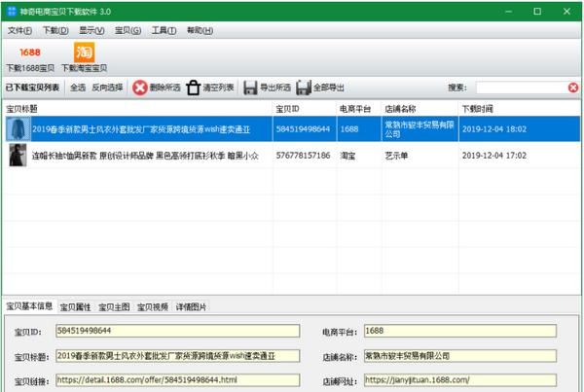
Task: Click the ID cell 584519498644 in list
Action: coord(303,129)
